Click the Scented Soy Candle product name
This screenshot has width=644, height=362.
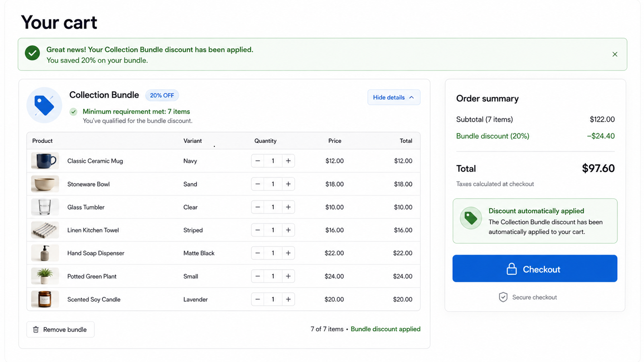pos(94,299)
